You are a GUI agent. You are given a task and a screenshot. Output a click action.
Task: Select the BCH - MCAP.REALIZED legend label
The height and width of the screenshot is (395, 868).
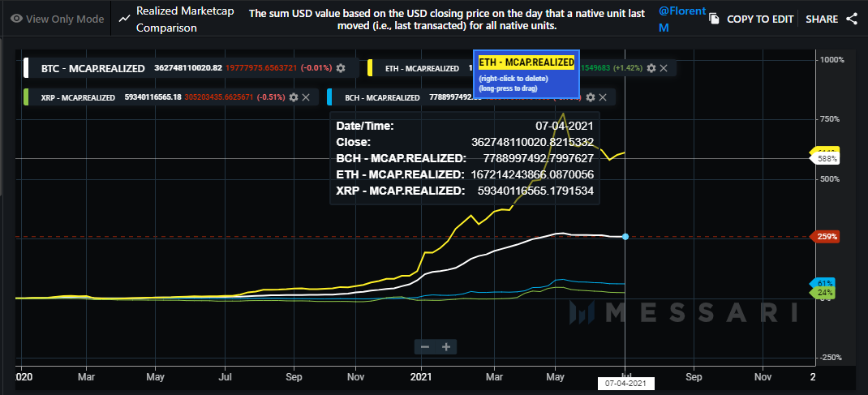[x=382, y=97]
